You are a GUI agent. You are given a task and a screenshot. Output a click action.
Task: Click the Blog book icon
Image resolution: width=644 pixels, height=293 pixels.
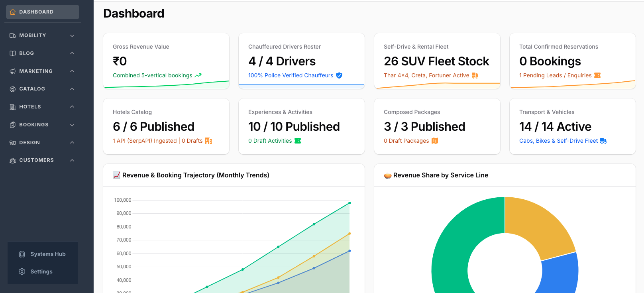(13, 53)
